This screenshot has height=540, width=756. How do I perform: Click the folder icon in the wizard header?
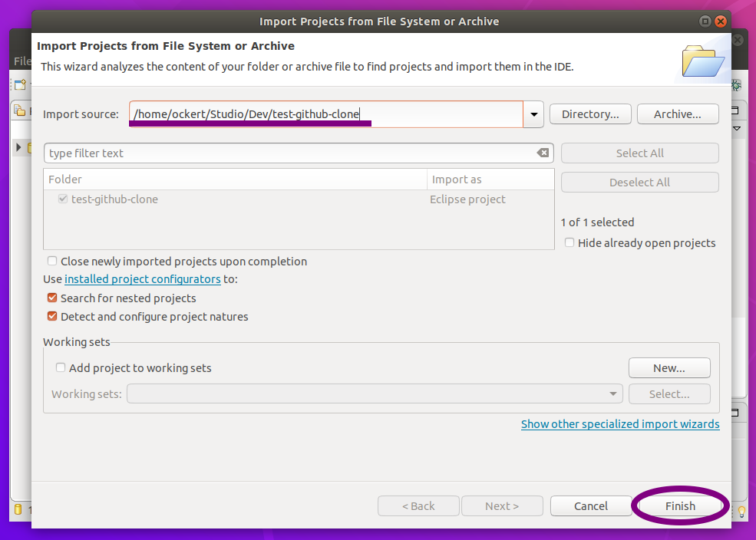[702, 61]
